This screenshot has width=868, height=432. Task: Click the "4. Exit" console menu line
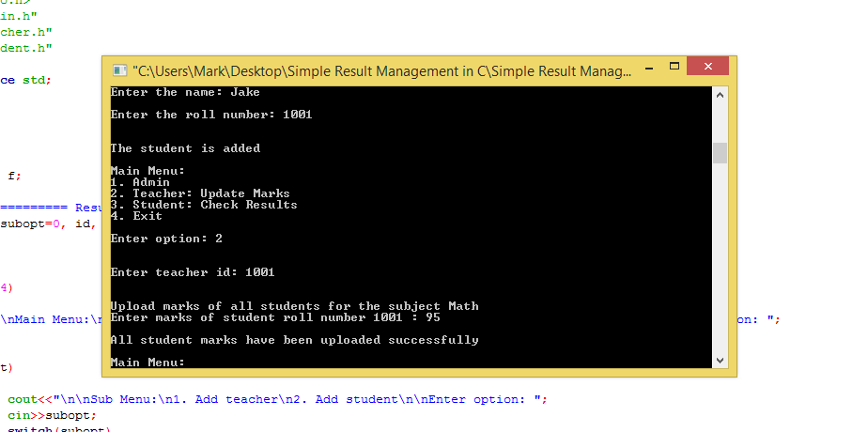pyautogui.click(x=135, y=216)
